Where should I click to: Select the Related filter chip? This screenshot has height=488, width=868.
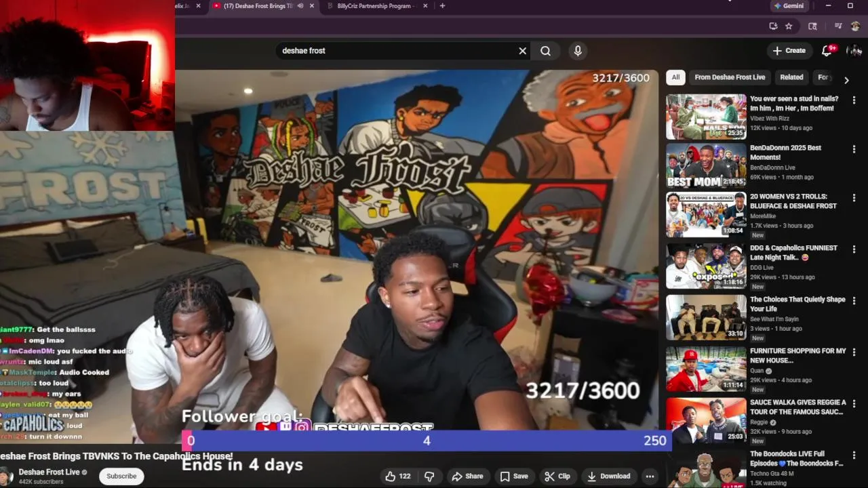pos(791,77)
